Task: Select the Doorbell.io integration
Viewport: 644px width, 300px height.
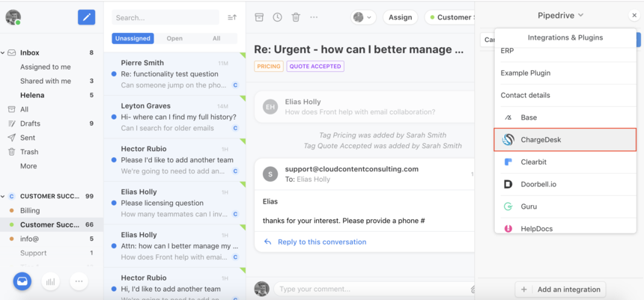Action: 565,184
